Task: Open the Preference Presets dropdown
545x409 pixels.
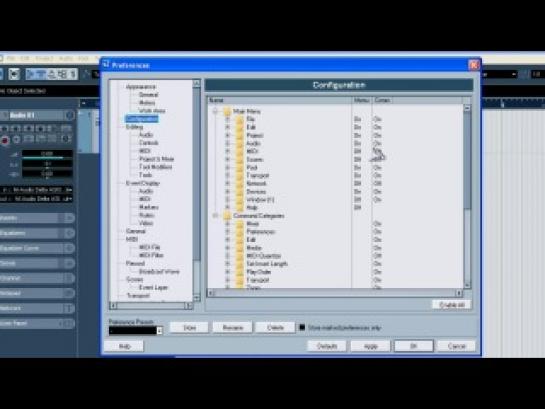Action: click(x=160, y=330)
